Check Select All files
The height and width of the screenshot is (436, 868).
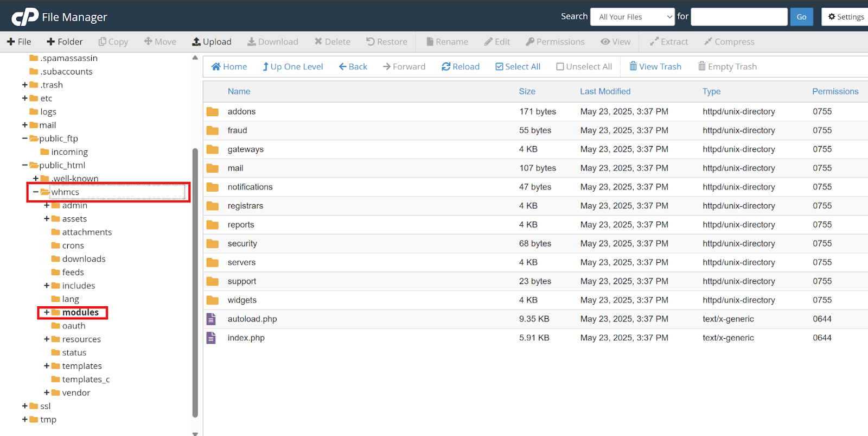tap(518, 67)
